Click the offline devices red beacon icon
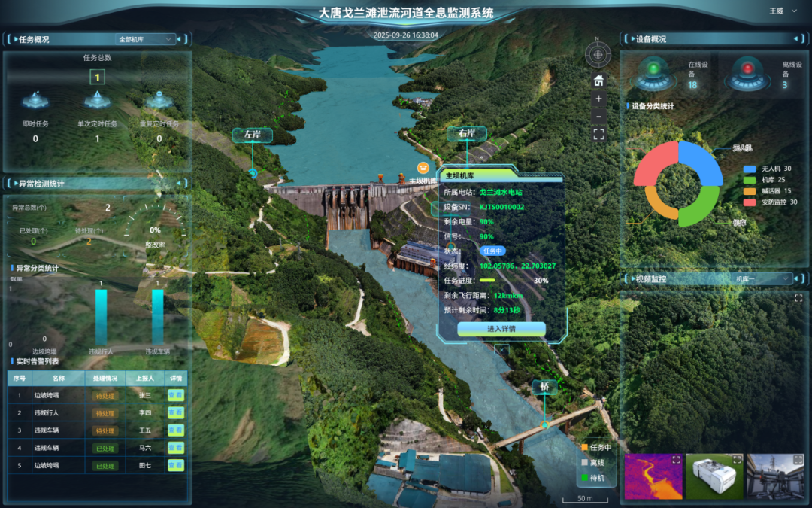The image size is (812, 508). tap(747, 74)
